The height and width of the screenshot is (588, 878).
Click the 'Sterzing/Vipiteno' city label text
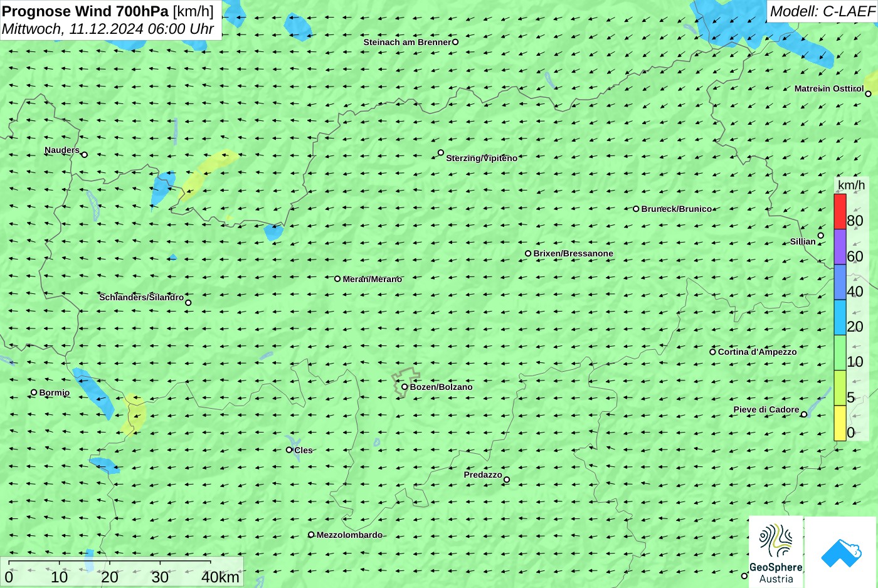[x=482, y=158]
